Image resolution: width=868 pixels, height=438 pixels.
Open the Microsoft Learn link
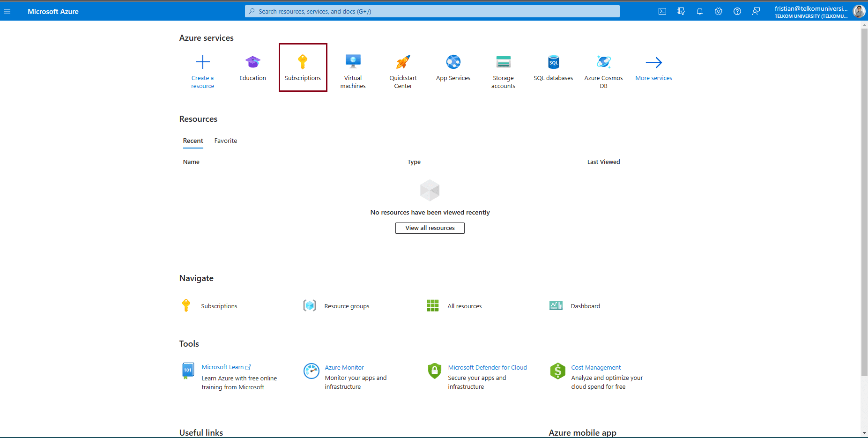223,367
